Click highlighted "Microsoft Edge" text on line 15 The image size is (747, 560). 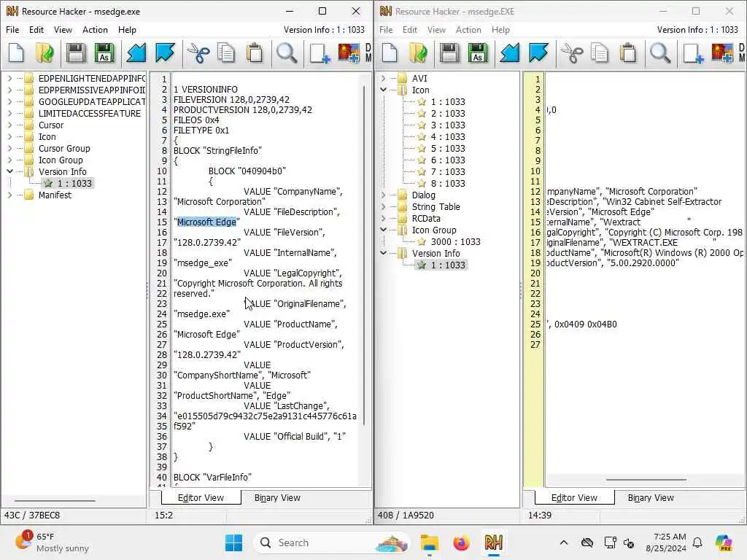pos(206,222)
